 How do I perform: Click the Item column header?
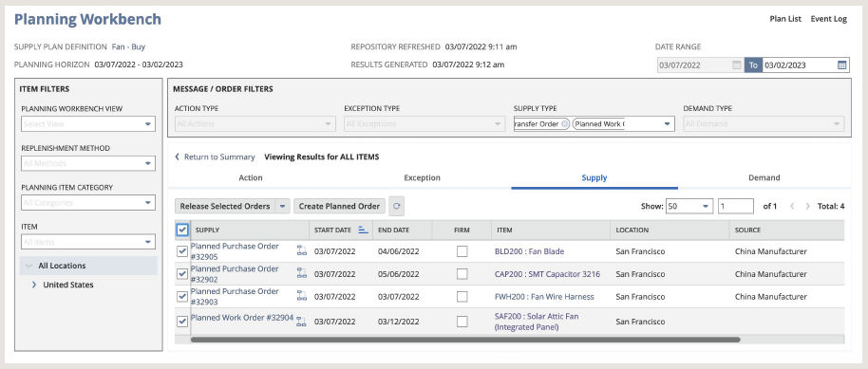pyautogui.click(x=551, y=230)
